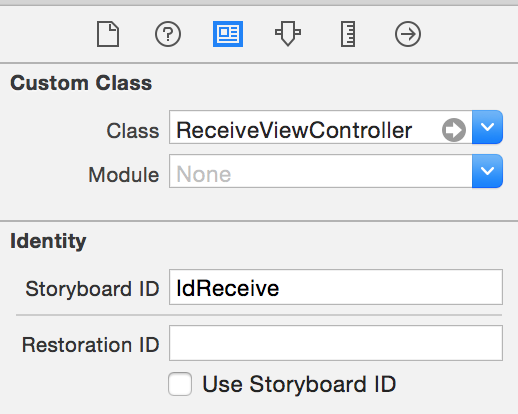The image size is (518, 414).
Task: Click the Storyboard ID field with IdReceive
Action: tap(336, 287)
